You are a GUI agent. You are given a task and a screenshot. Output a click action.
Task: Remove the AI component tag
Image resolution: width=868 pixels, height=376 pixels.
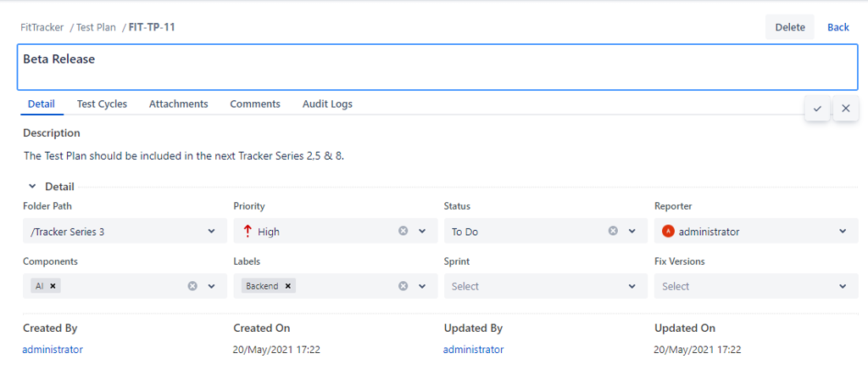(x=53, y=287)
